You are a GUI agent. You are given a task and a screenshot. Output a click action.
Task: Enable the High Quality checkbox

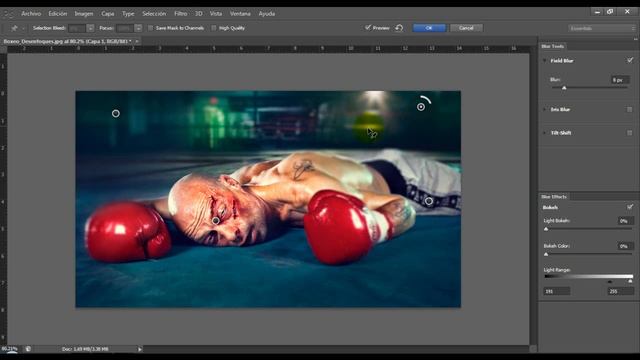coord(214,28)
